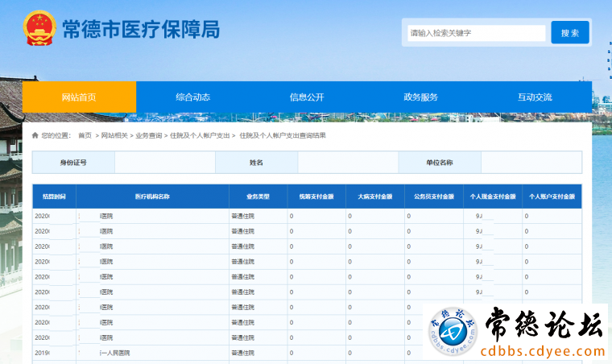Screen dimensions: 612x364
Task: Click the home icon in breadcrumb
Action: 35,135
